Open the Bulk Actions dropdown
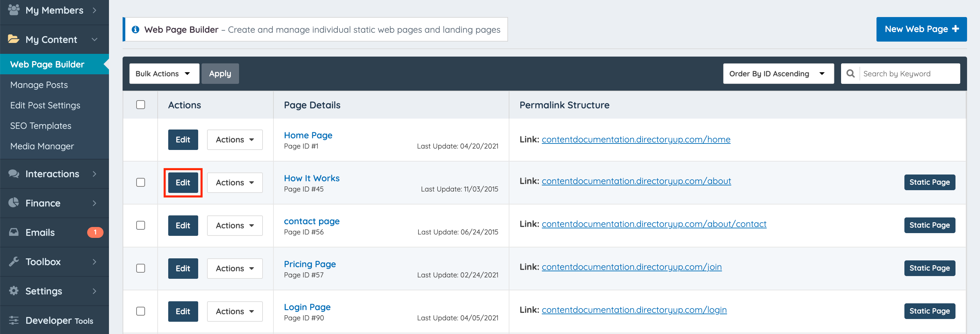 coord(164,74)
